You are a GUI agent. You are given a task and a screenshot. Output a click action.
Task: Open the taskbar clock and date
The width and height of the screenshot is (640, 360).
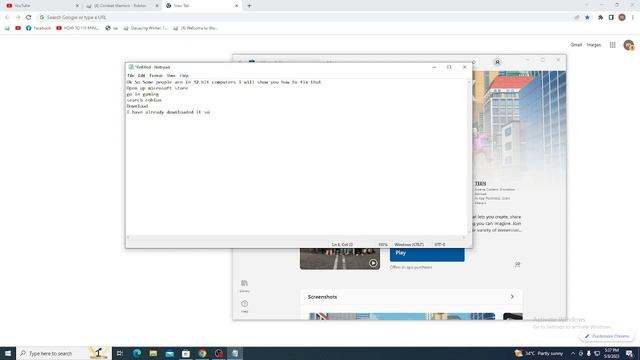(x=611, y=353)
